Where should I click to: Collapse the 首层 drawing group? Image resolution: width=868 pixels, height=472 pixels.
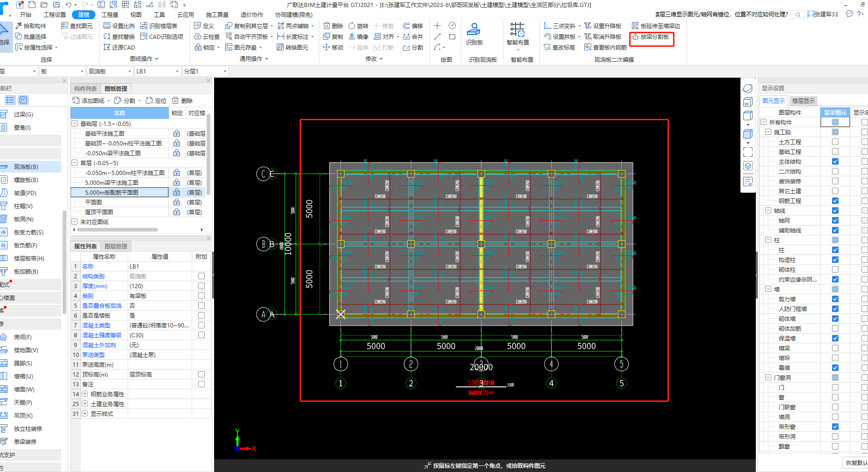[75, 163]
